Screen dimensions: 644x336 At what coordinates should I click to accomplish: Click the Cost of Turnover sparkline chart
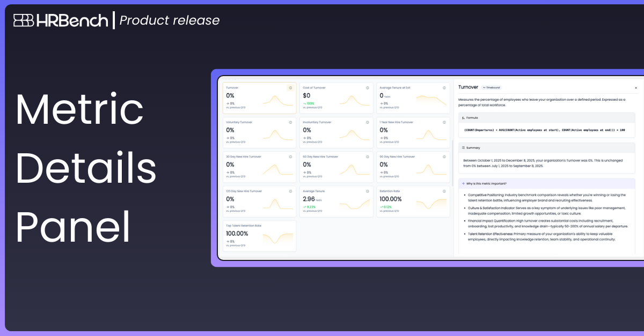coord(354,101)
